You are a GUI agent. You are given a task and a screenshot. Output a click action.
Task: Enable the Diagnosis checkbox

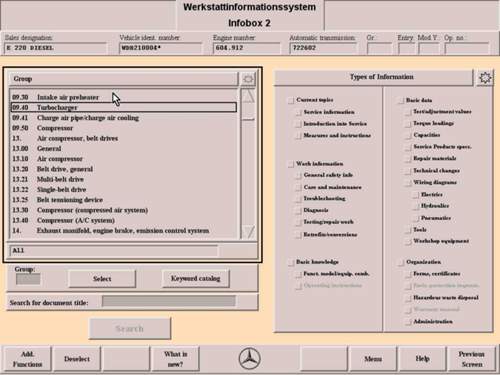298,211
